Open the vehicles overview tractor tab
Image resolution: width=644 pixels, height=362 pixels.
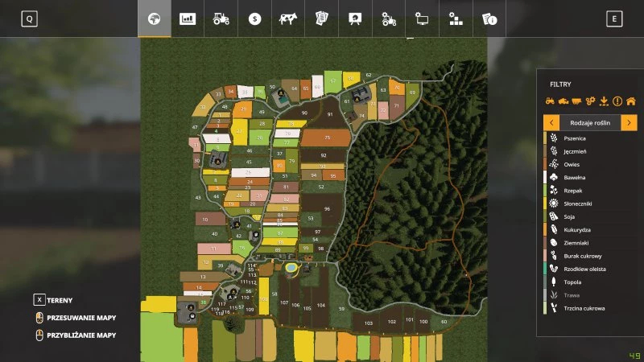pyautogui.click(x=221, y=19)
